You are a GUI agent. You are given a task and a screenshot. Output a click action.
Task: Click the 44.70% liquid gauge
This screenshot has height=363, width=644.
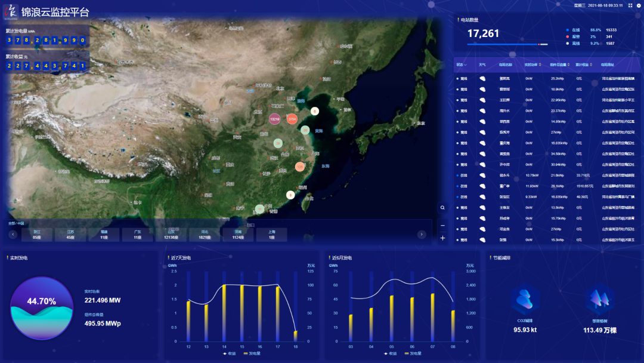tap(42, 308)
